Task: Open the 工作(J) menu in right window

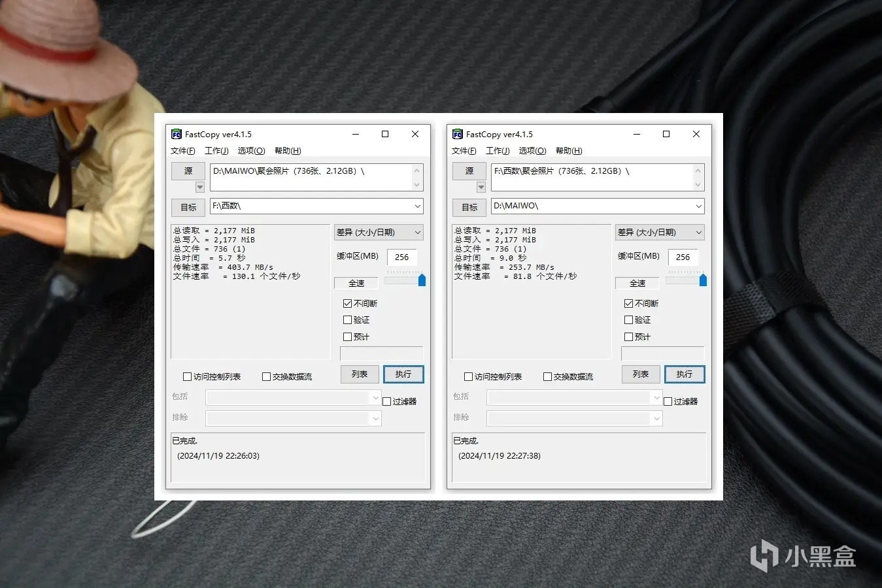Action: 498,151
